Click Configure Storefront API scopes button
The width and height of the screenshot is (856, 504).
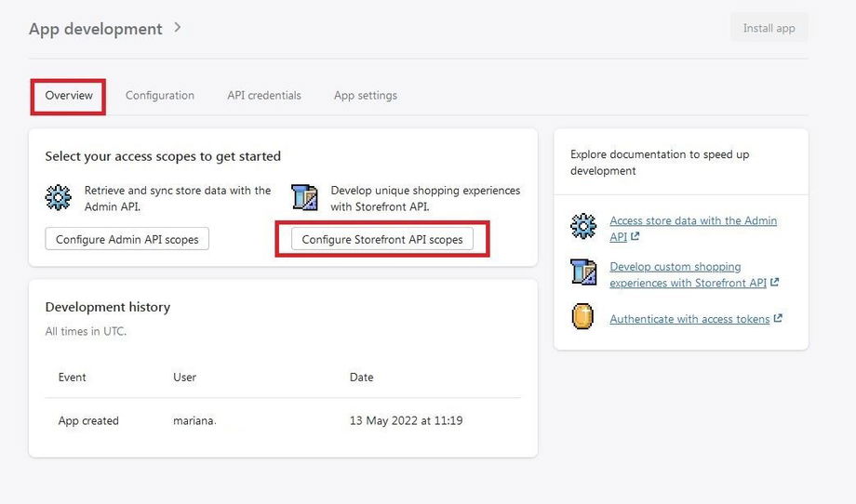(382, 239)
